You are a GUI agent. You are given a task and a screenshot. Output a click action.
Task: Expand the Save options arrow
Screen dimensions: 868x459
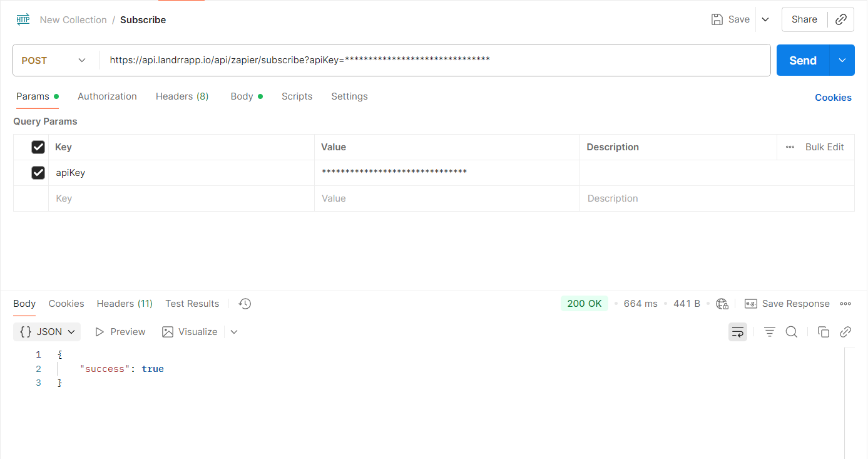tap(765, 19)
